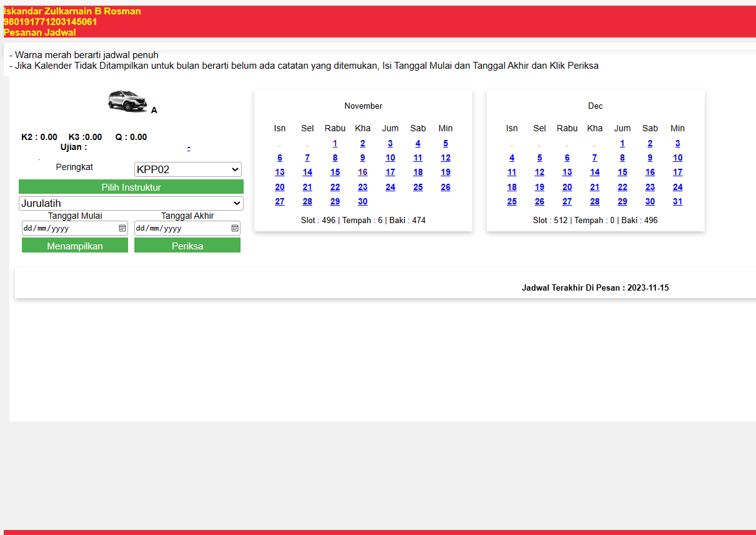Viewport: 756px width, 535px height.
Task: Pick November 30 on the calendar
Action: pyautogui.click(x=362, y=202)
